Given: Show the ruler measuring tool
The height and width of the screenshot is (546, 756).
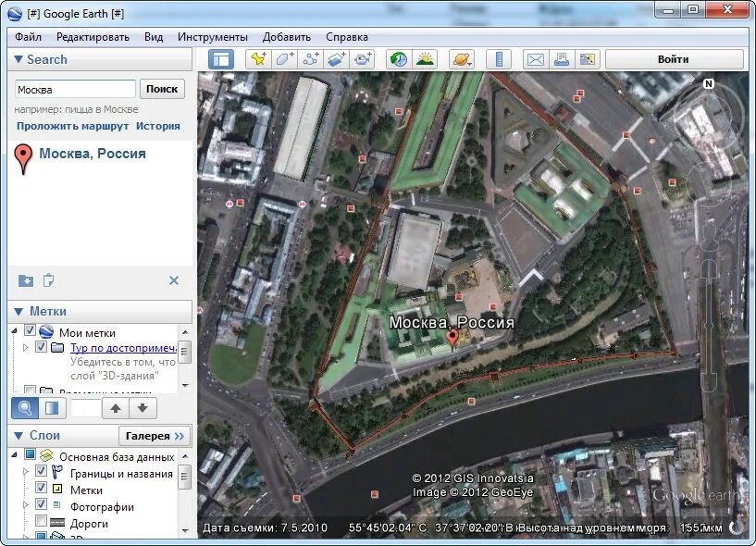Looking at the screenshot, I should point(499,59).
